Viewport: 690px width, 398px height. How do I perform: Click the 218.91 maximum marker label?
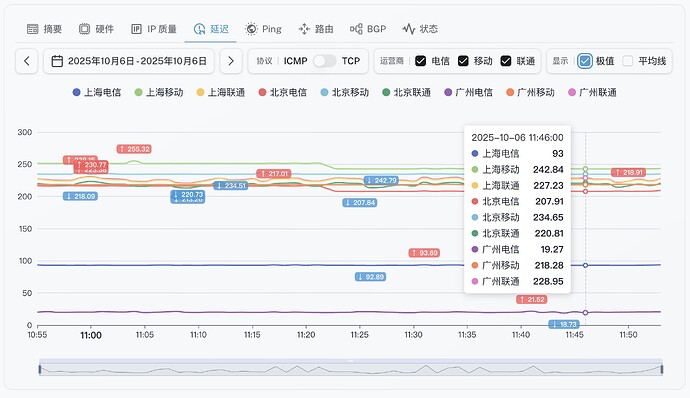click(x=628, y=173)
